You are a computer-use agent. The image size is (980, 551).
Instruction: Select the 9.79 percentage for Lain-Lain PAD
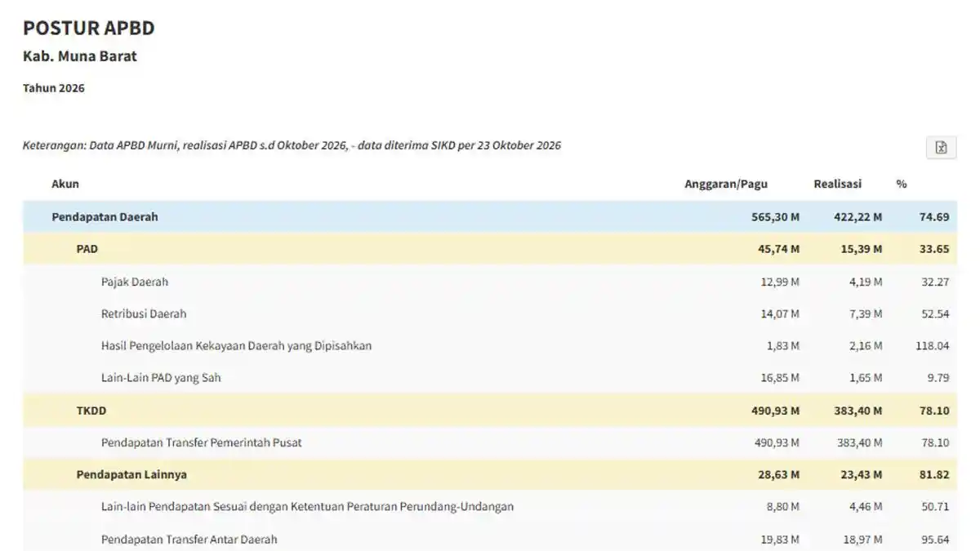point(938,378)
